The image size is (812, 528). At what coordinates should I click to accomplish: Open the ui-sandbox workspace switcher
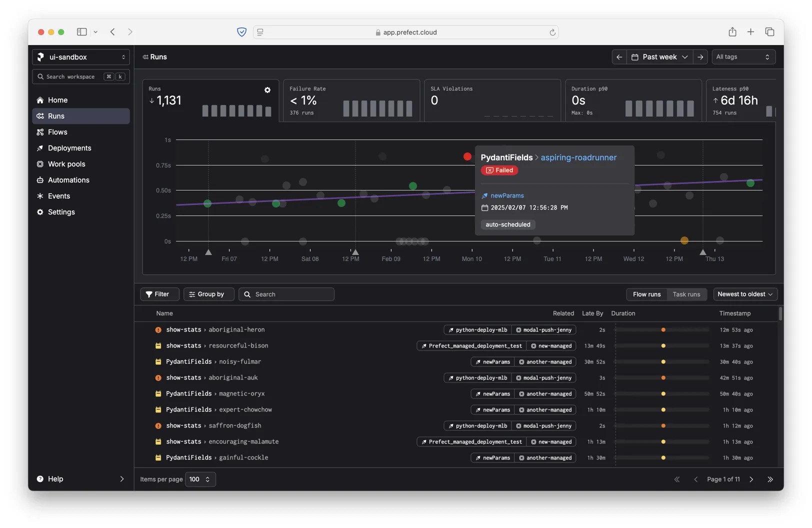coord(81,57)
